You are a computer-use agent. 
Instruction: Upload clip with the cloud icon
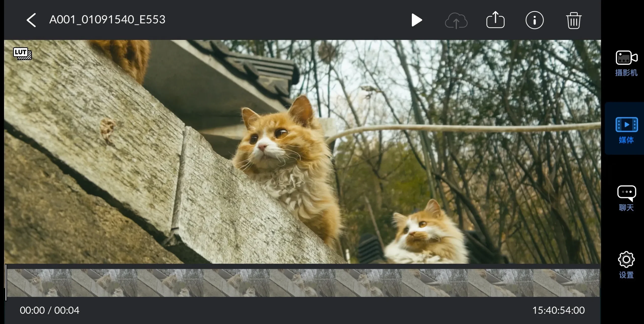point(456,21)
